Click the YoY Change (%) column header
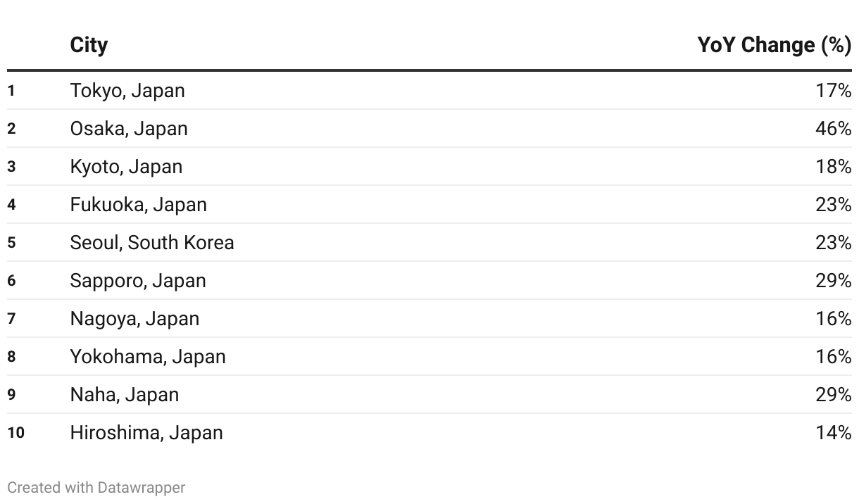 774,45
